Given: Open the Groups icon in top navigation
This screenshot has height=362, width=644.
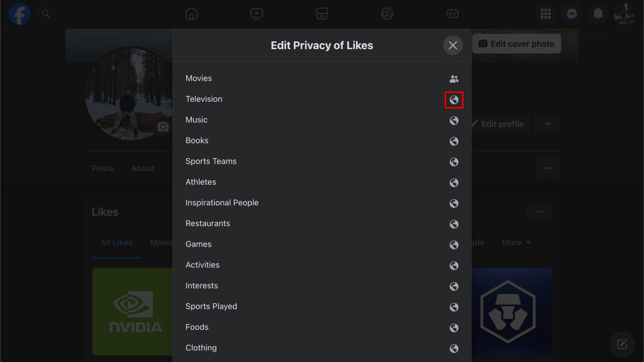Looking at the screenshot, I should [387, 13].
